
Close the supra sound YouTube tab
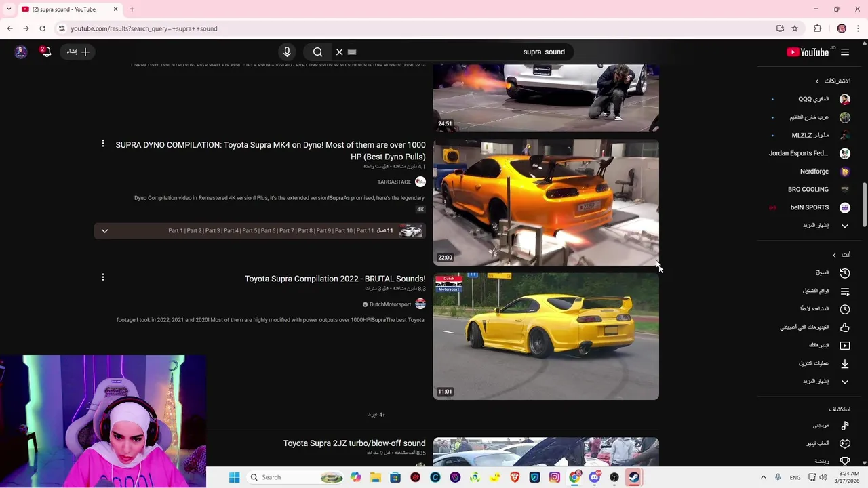tap(115, 9)
